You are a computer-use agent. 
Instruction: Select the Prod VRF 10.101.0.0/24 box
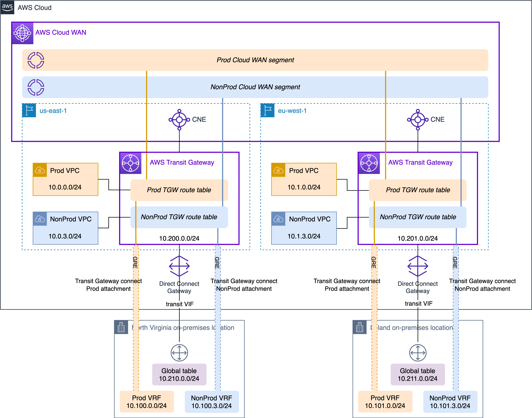[x=385, y=402]
